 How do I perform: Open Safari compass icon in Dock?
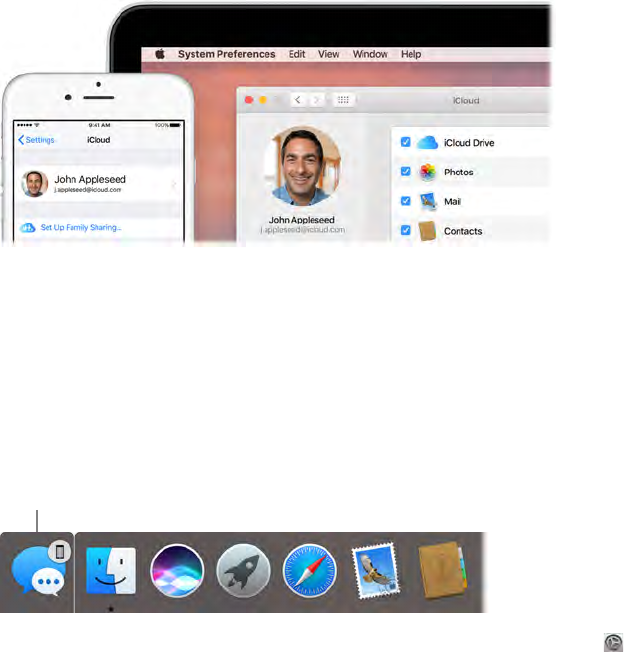pyautogui.click(x=310, y=570)
